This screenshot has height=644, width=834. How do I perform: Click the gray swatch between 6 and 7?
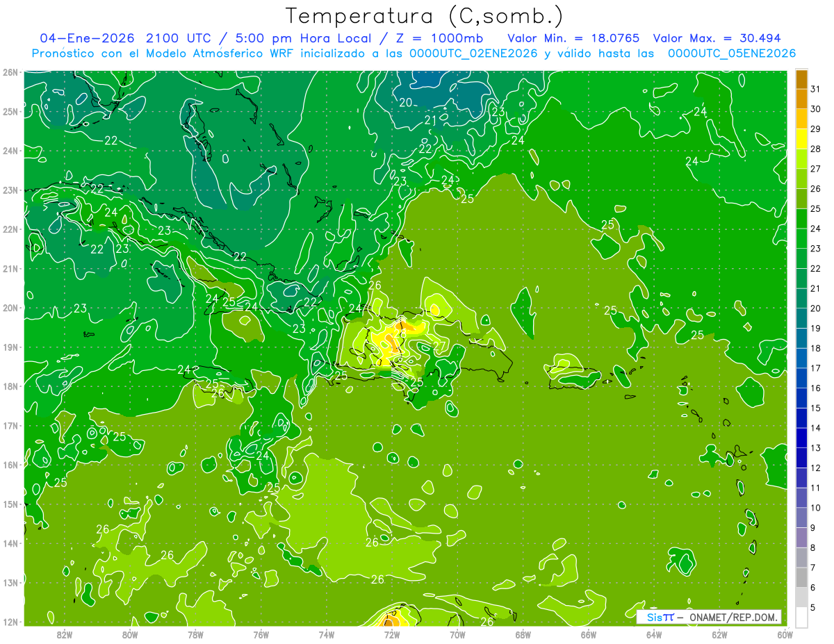pyautogui.click(x=801, y=577)
